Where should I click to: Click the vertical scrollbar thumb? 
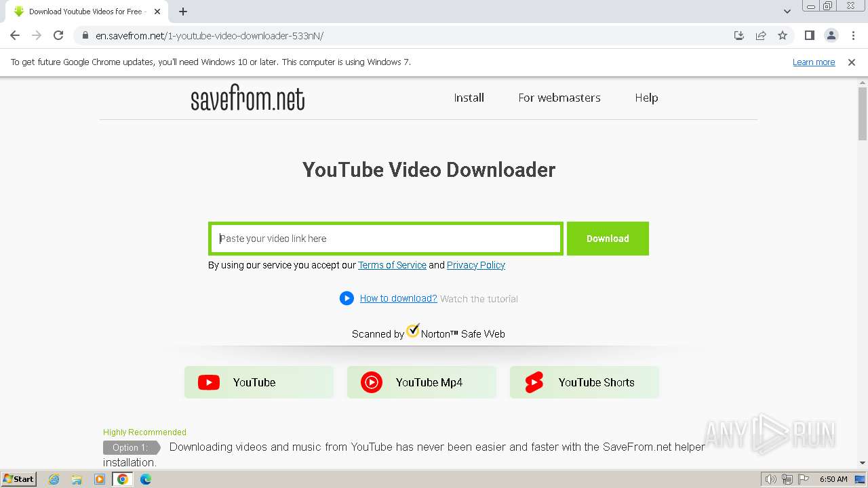[x=863, y=114]
